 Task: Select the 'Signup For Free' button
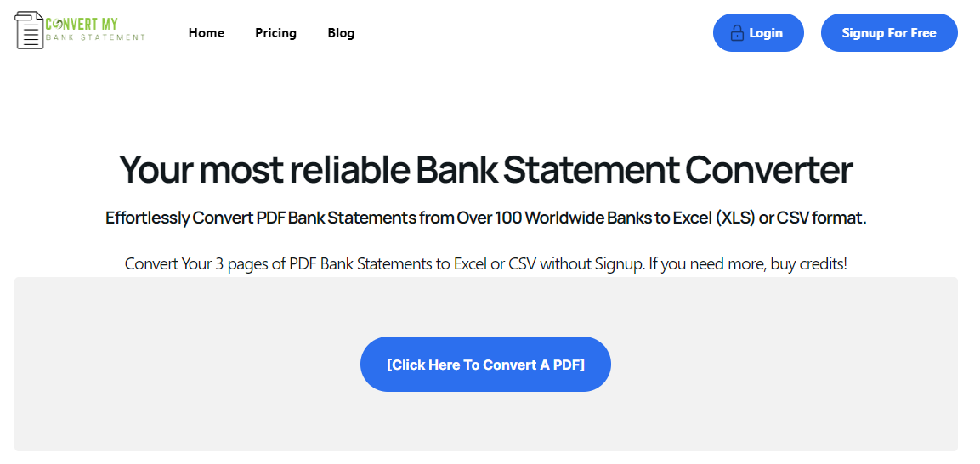click(x=889, y=33)
